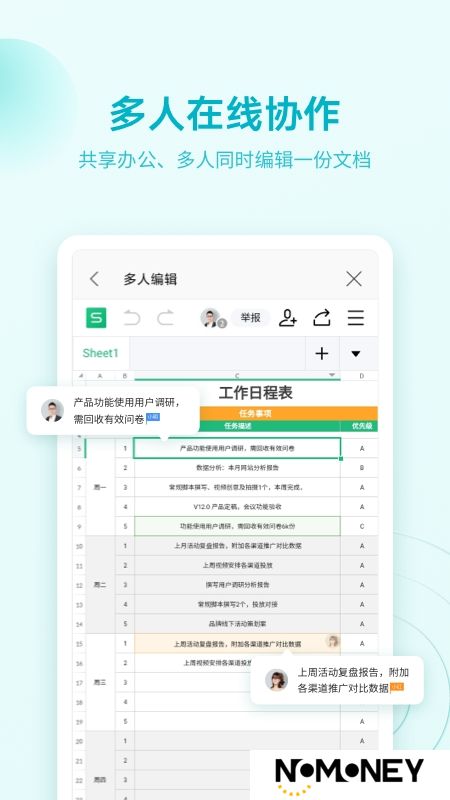Switch to the Sheet1 tab
Image resolution: width=450 pixels, height=800 pixels.
101,353
